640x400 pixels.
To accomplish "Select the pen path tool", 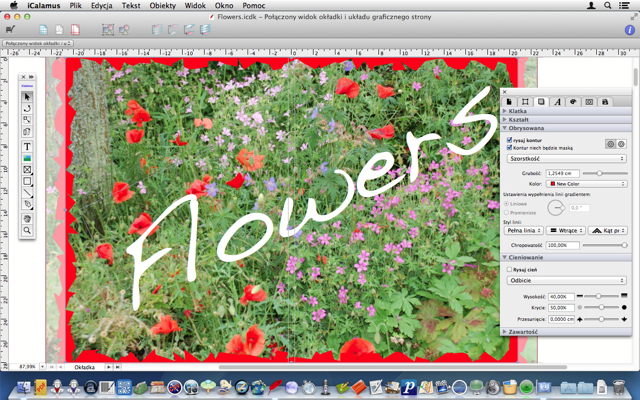I will tap(27, 204).
